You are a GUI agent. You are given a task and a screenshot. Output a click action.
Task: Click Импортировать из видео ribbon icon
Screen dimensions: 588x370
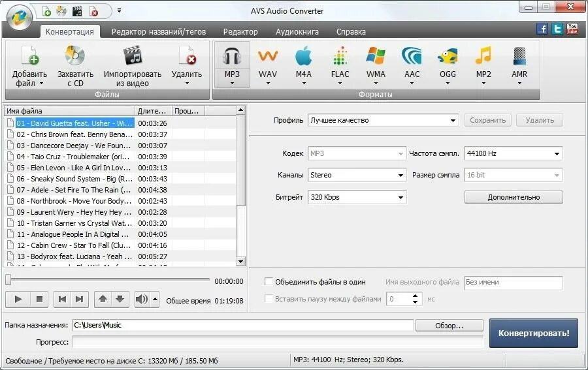pyautogui.click(x=133, y=55)
